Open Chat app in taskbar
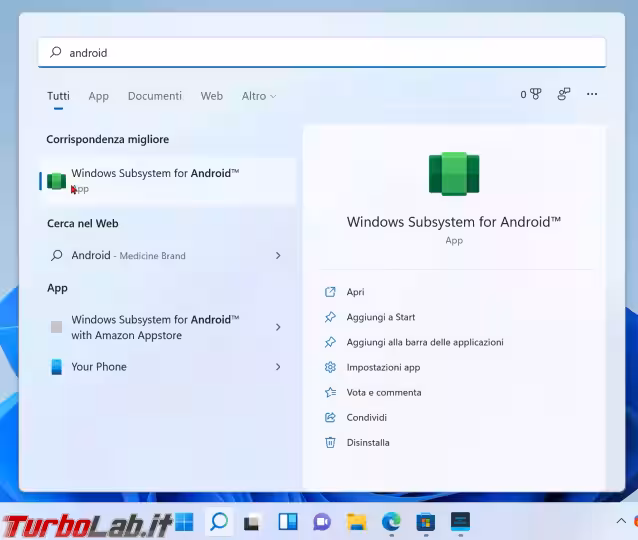This screenshot has height=540, width=638. [322, 523]
